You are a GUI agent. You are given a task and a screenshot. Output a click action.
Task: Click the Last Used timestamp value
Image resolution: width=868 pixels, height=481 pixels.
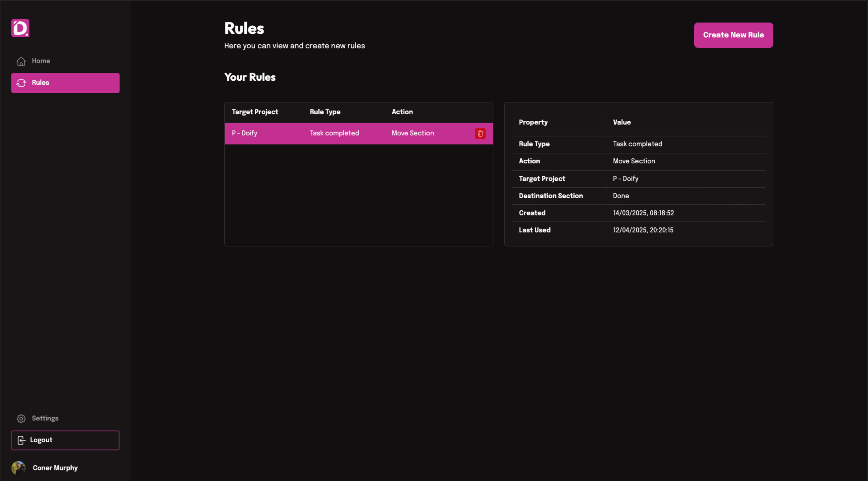(x=643, y=230)
